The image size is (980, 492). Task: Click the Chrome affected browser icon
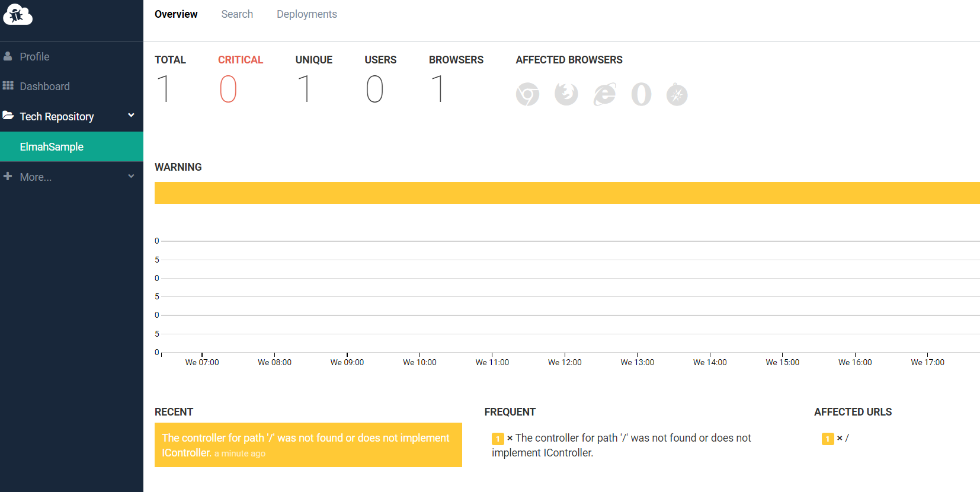click(x=527, y=94)
